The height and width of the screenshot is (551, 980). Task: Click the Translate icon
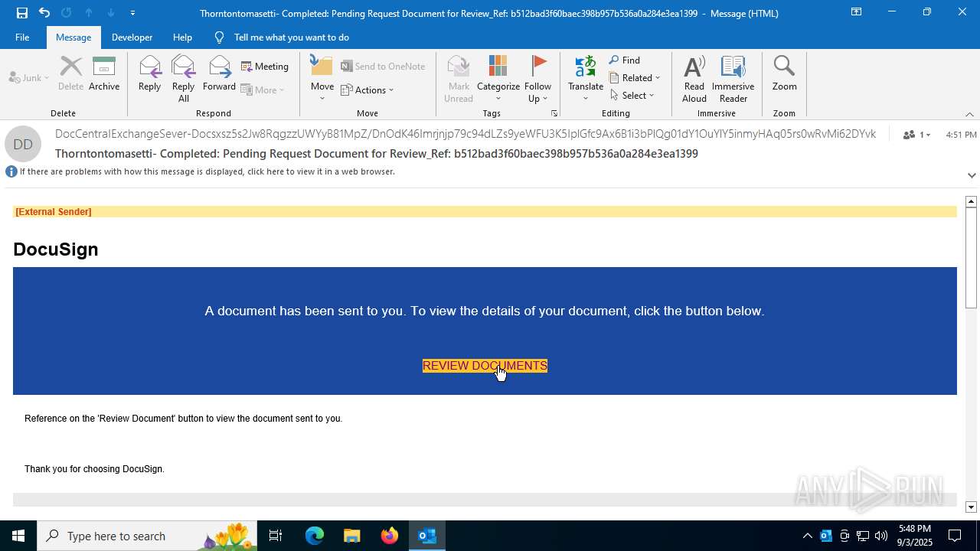[x=586, y=79]
